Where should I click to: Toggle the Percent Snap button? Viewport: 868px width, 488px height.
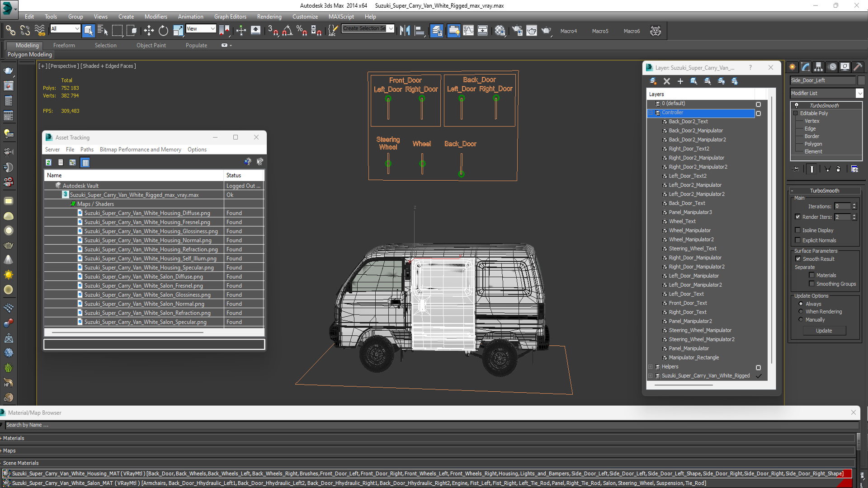(x=302, y=31)
